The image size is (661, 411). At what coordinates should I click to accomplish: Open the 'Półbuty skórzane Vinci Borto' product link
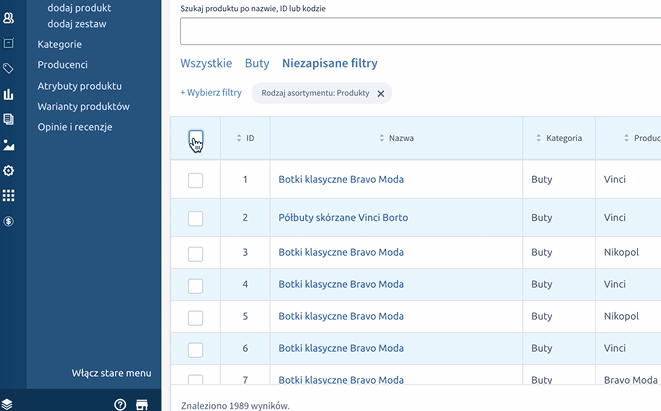[343, 218]
